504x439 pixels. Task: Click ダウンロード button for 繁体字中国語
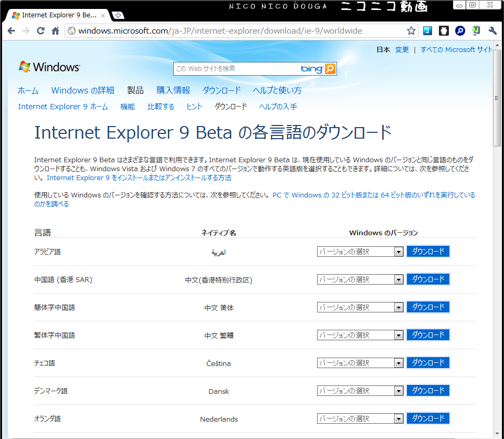click(428, 335)
